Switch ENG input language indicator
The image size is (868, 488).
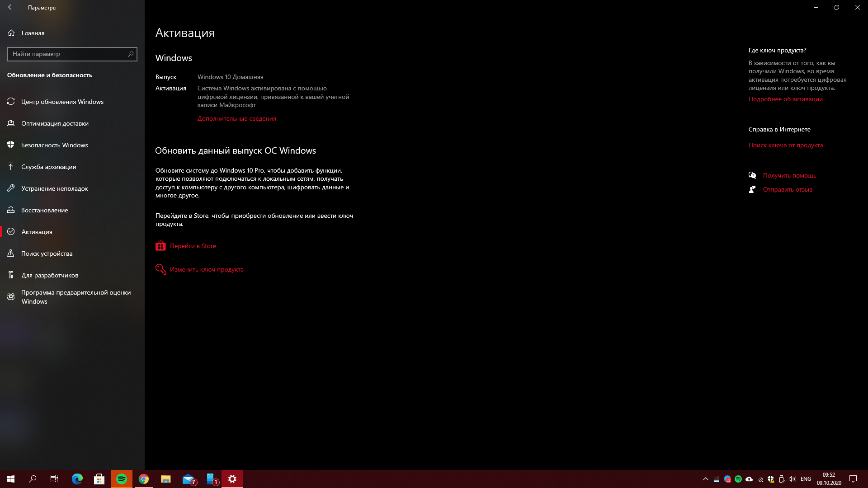pos(806,479)
